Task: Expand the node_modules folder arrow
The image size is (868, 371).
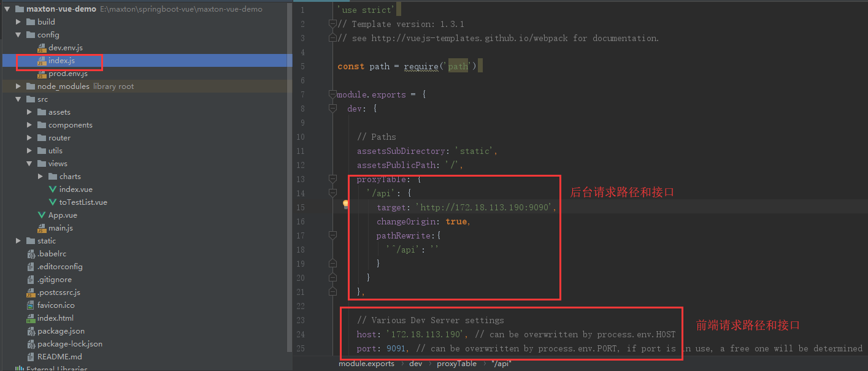Action: 18,86
